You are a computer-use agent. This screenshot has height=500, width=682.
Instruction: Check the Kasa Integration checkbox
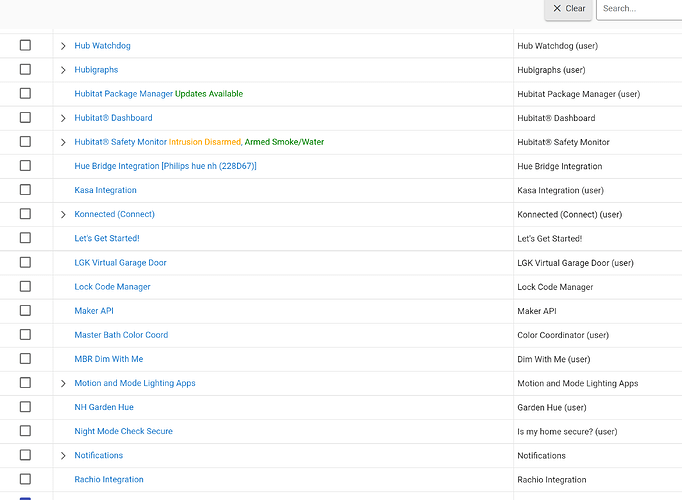25,190
